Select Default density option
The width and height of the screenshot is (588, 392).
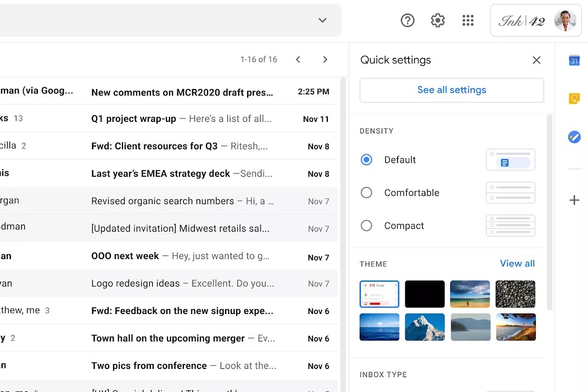pos(367,160)
